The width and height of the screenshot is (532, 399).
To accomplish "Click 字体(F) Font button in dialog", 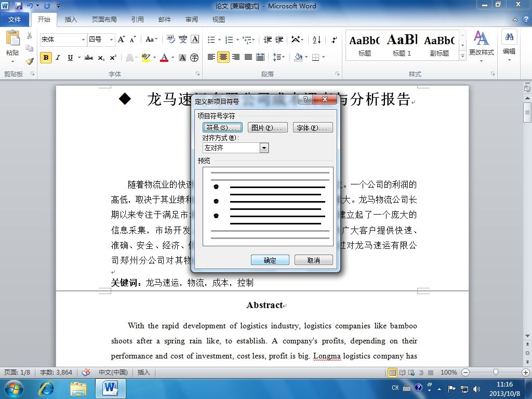I will tap(312, 128).
